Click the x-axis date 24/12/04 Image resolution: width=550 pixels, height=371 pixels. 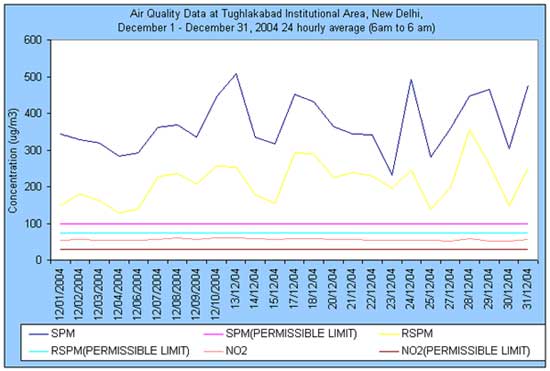(411, 289)
